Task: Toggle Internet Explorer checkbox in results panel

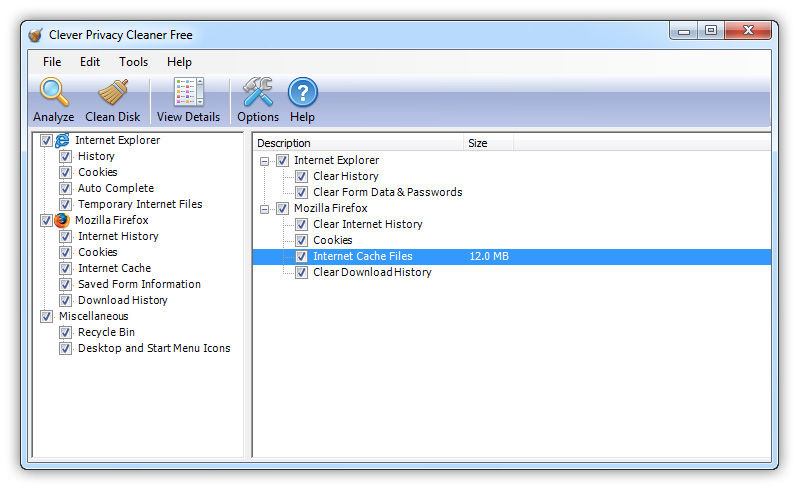Action: pos(283,160)
